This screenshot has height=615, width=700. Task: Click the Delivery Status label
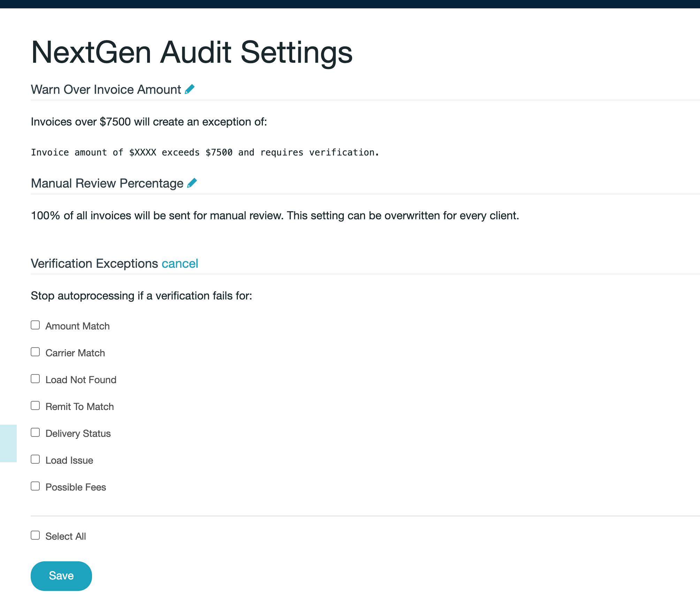[78, 433]
